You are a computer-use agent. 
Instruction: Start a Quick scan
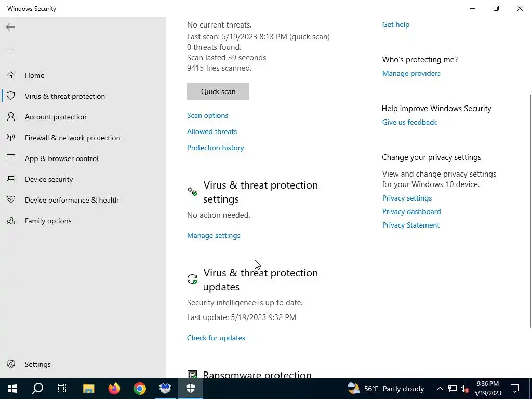click(218, 91)
